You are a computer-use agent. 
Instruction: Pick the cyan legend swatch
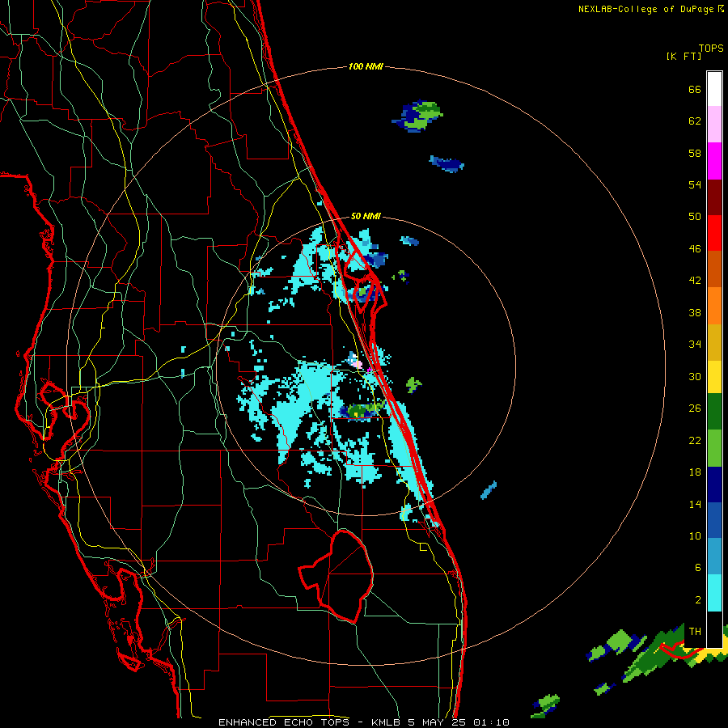click(x=714, y=593)
